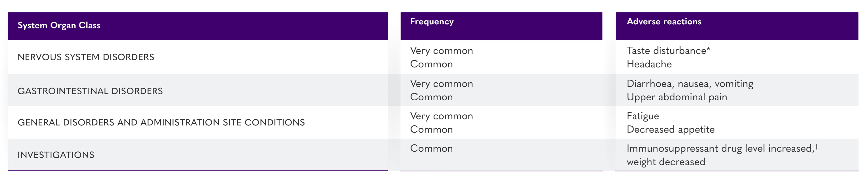This screenshot has width=868, height=181.
Task: Click Common frequency beside Headache
Action: click(431, 64)
